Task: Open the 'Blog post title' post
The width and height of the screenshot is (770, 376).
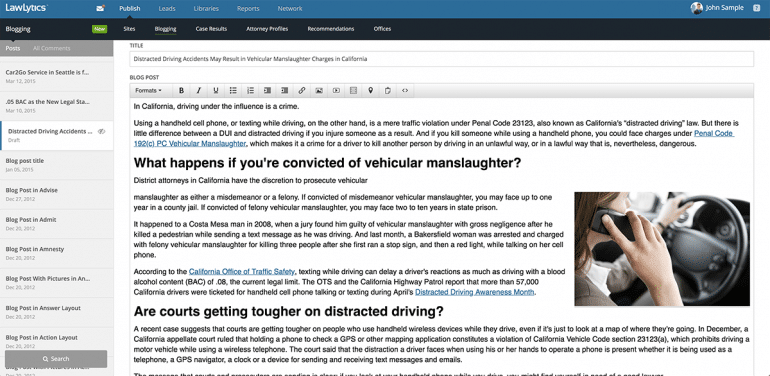Action: coord(56,164)
